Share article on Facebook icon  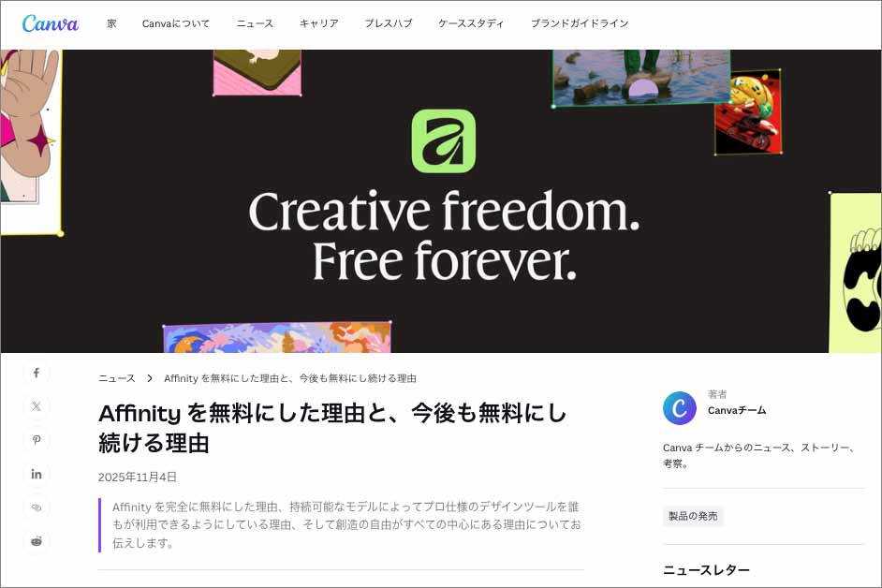(x=37, y=373)
